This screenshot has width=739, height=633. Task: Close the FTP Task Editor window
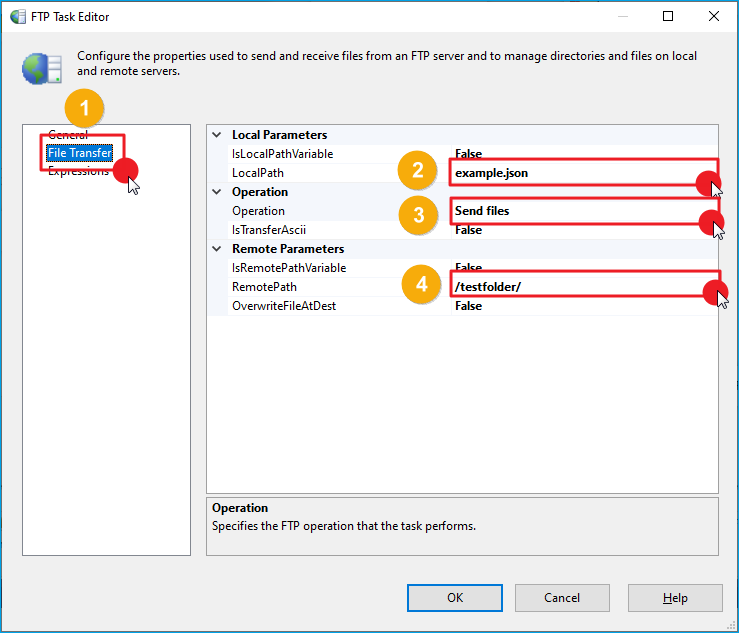(x=713, y=17)
